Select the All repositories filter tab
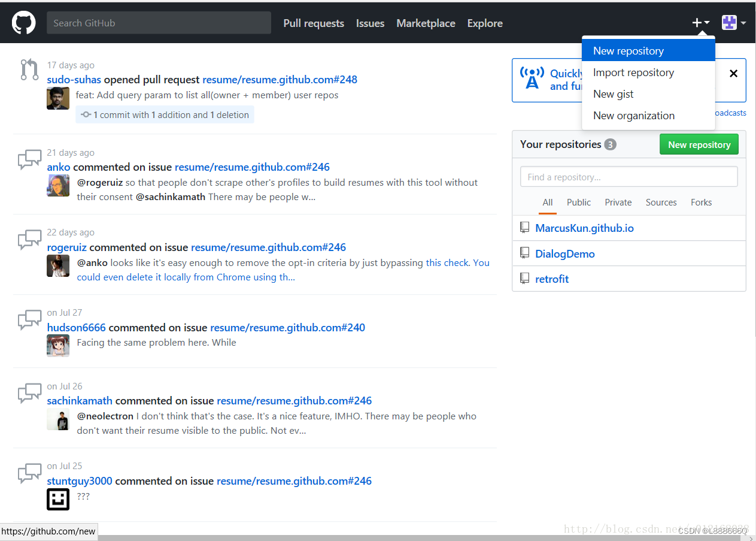 (x=548, y=203)
